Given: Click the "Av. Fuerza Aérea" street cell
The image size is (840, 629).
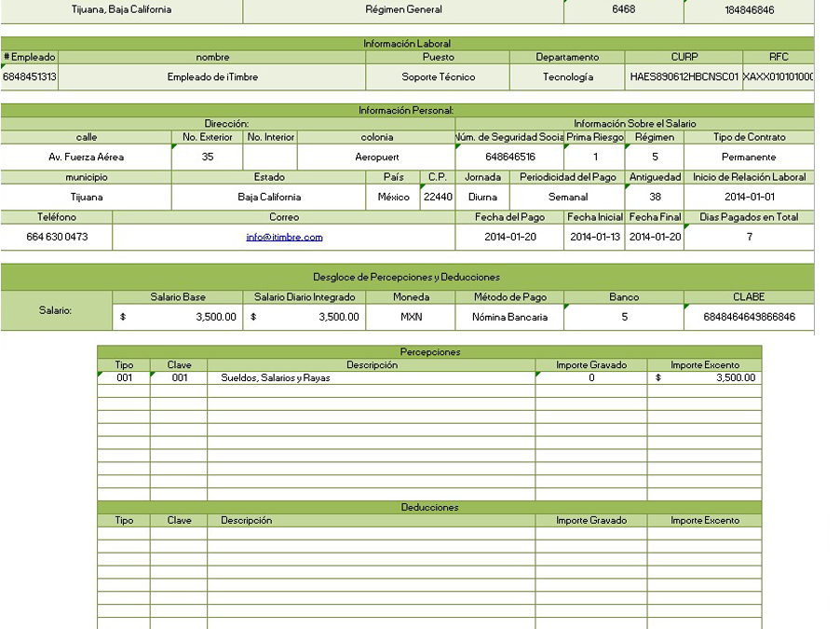Looking at the screenshot, I should click(86, 157).
